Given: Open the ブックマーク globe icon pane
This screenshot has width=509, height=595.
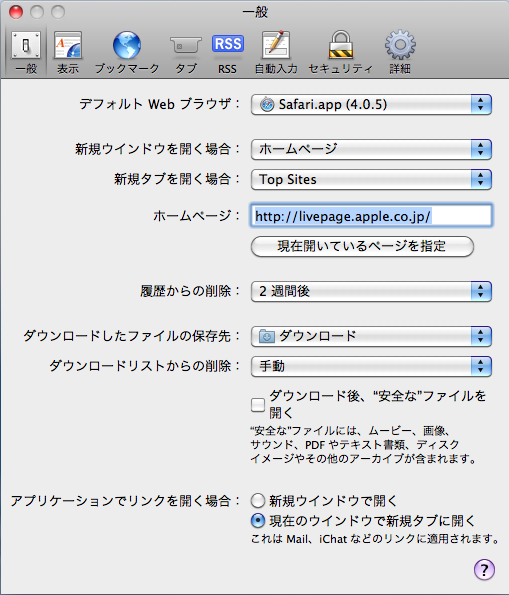Looking at the screenshot, I should point(127,52).
